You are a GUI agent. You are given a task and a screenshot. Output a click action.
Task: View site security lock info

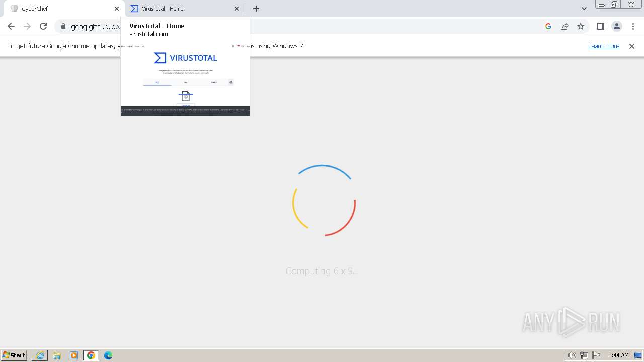coord(63,26)
